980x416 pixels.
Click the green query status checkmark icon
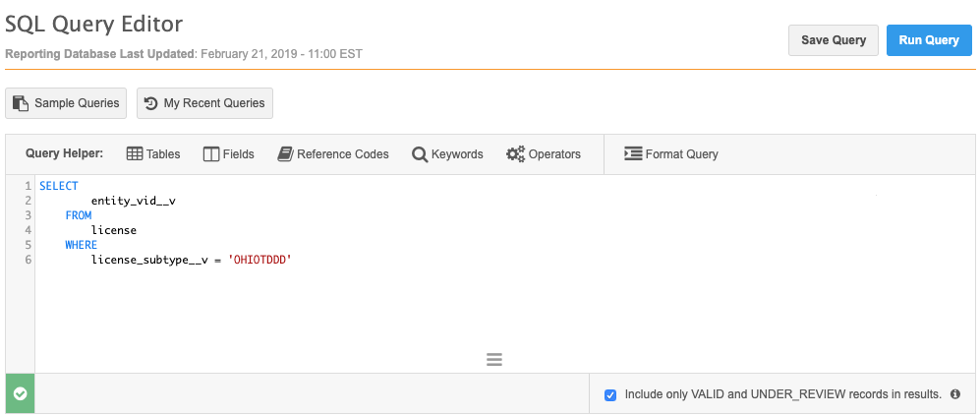click(20, 393)
